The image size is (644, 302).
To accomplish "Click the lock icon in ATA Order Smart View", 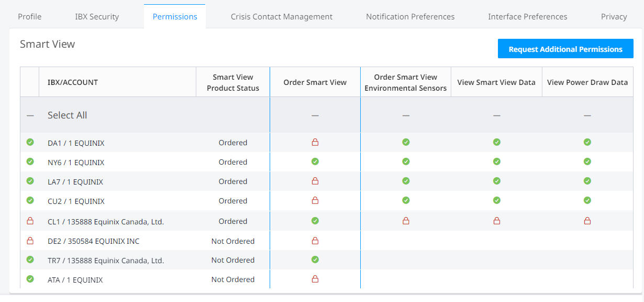I will coord(315,279).
